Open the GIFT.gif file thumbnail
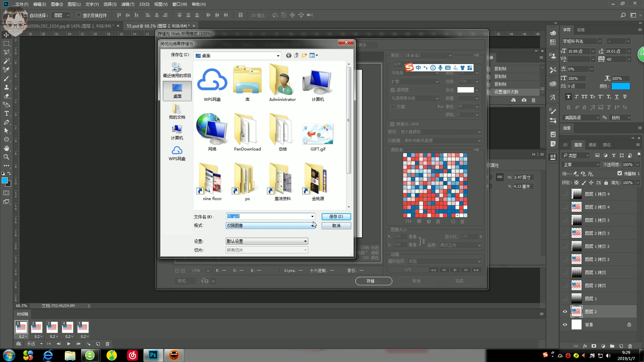The width and height of the screenshot is (644, 362). pos(318,134)
